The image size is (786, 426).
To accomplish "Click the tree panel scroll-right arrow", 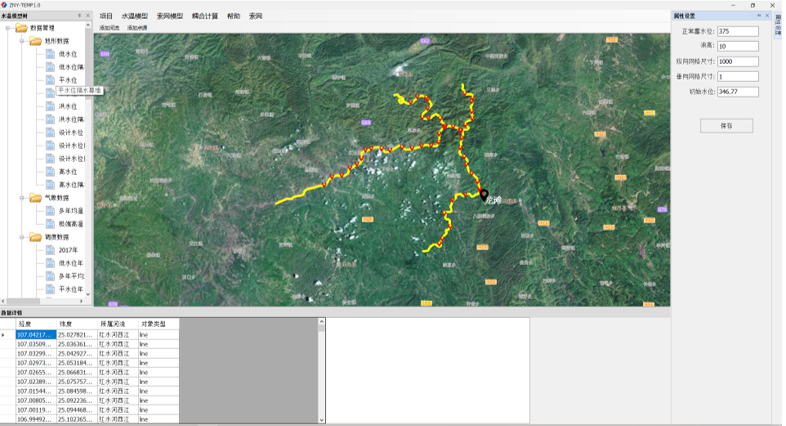I will tap(81, 301).
